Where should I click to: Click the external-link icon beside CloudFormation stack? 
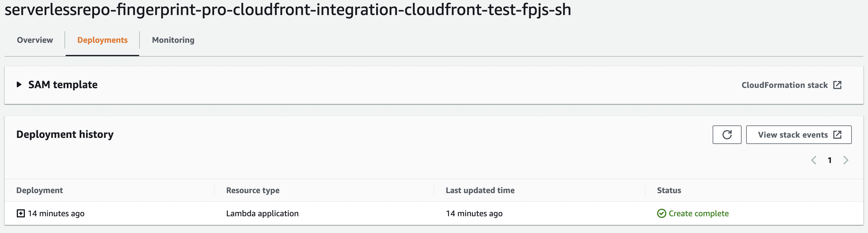(837, 85)
